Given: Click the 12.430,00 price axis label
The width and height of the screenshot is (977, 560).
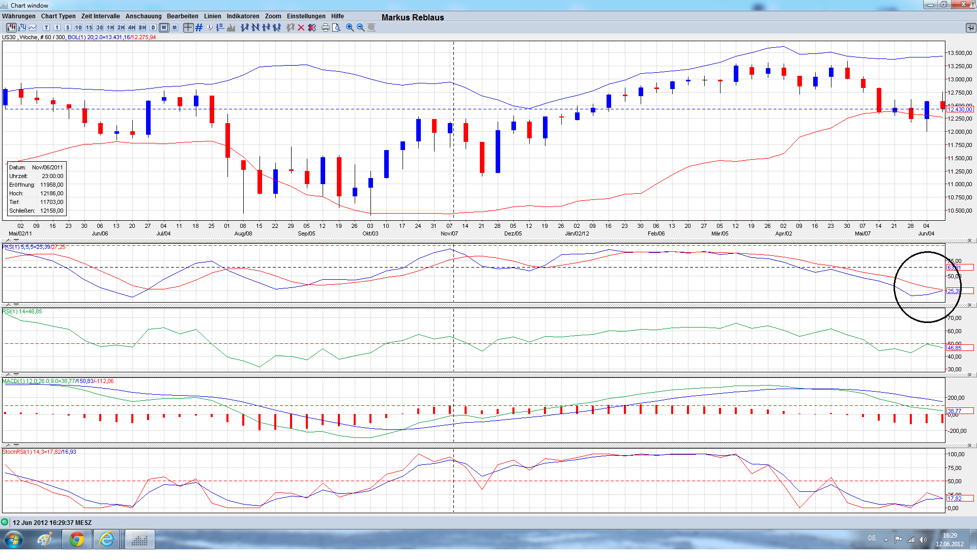Looking at the screenshot, I should click(960, 109).
